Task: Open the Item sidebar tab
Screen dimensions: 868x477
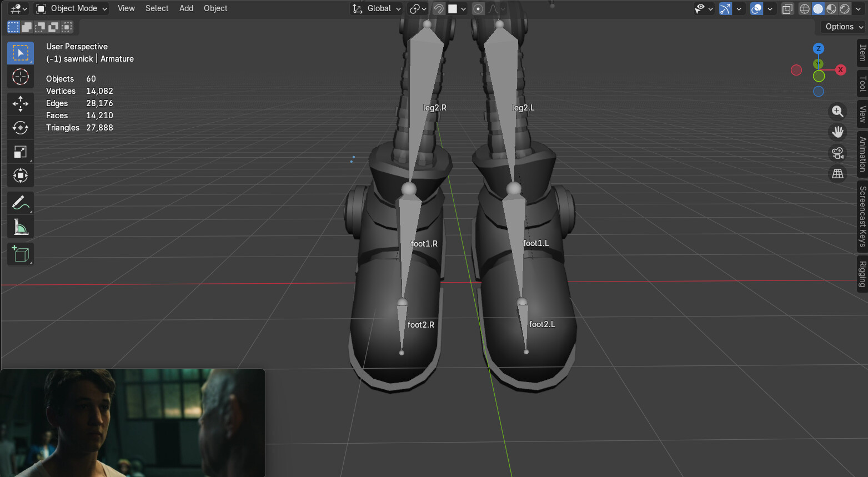Action: coord(862,53)
